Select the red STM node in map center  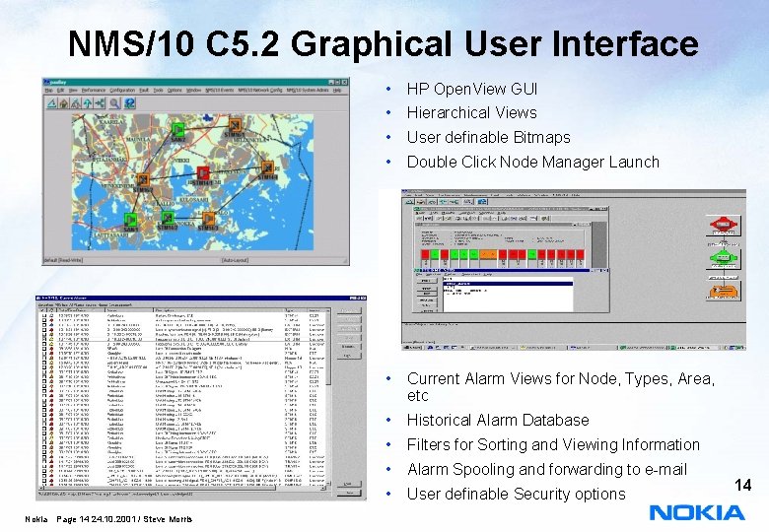[203, 173]
